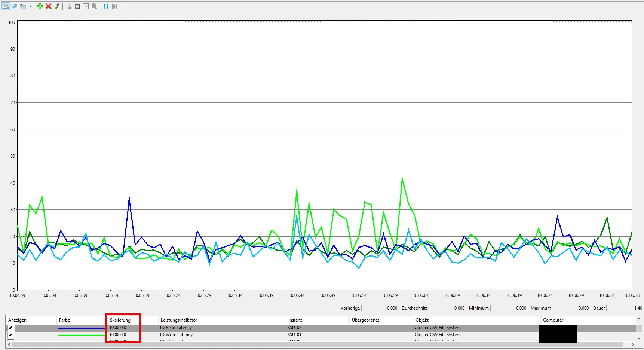Sort by the Leistungsindikator column header

[x=179, y=320]
